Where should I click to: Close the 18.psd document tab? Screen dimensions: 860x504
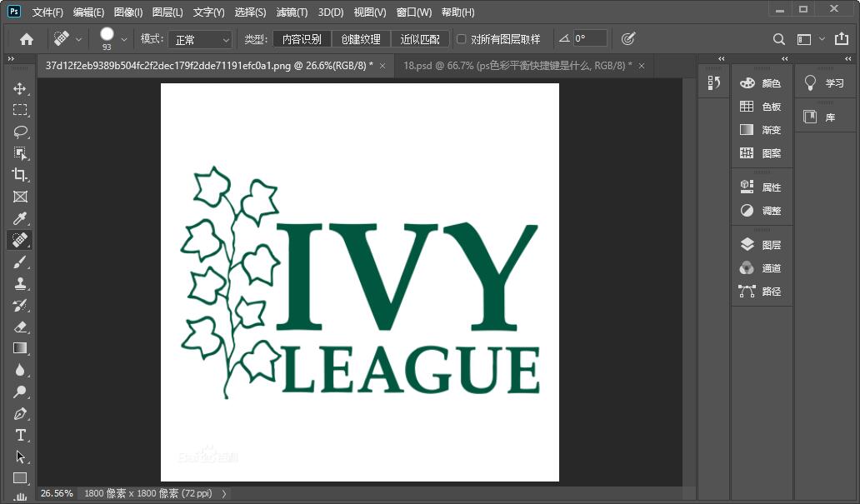click(x=641, y=66)
